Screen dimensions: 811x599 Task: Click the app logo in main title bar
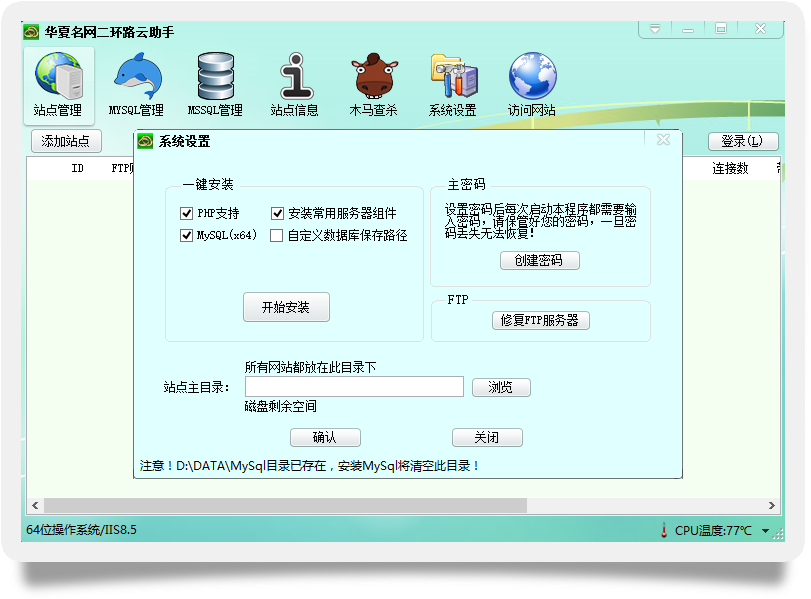tap(31, 33)
